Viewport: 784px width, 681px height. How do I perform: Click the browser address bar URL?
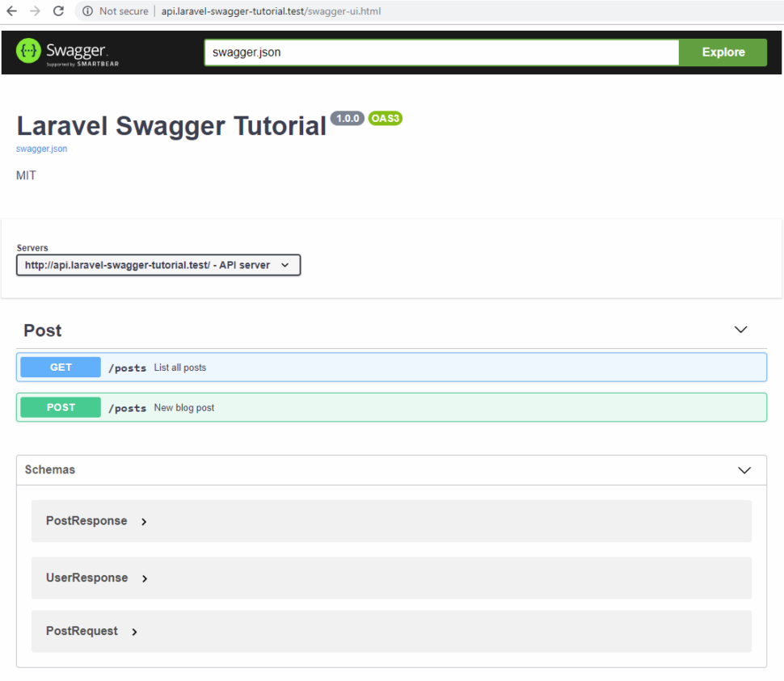pos(271,11)
